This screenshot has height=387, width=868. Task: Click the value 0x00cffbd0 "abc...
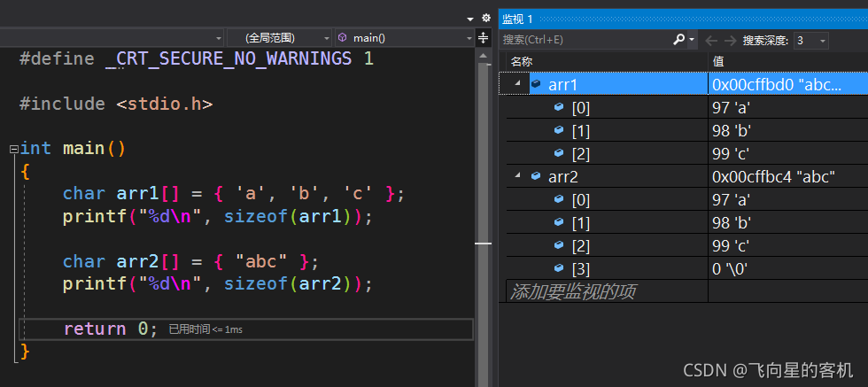click(x=777, y=85)
